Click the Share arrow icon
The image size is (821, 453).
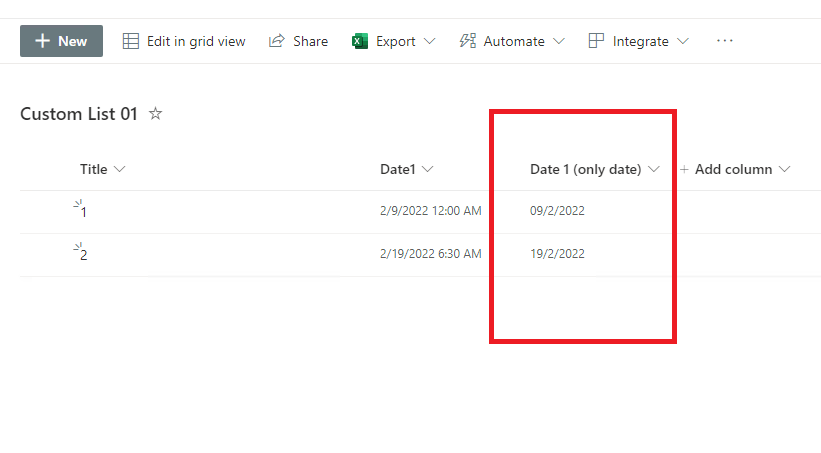276,41
